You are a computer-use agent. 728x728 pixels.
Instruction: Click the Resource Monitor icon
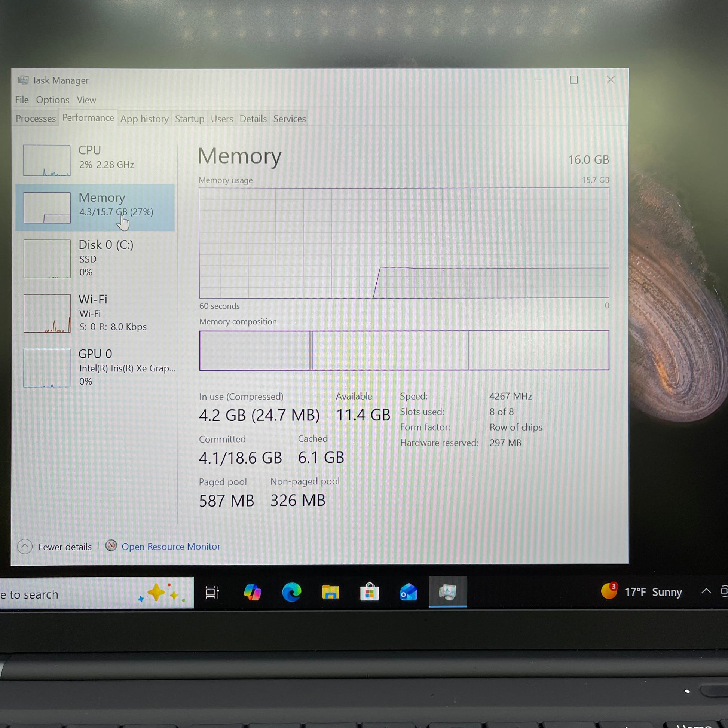[111, 545]
